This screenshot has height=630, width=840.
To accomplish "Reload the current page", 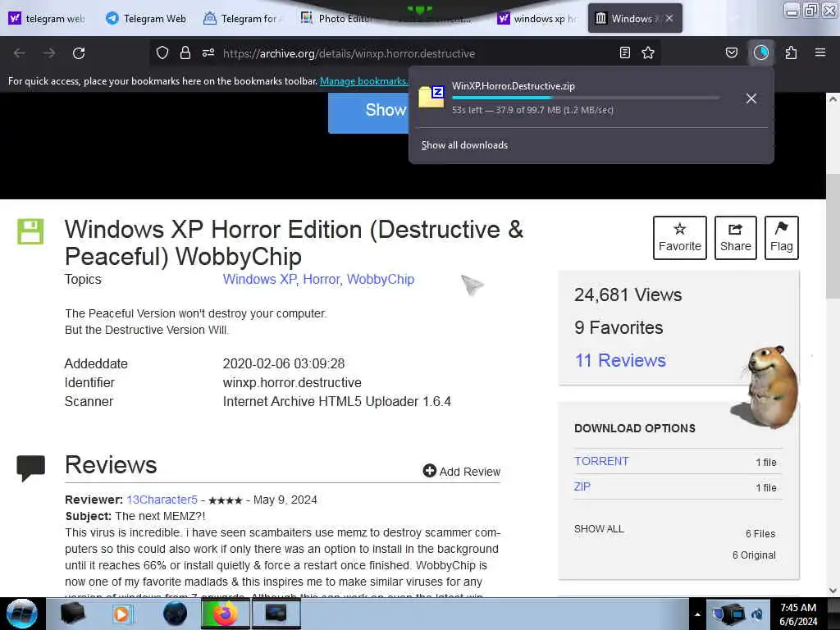I will coord(79,53).
